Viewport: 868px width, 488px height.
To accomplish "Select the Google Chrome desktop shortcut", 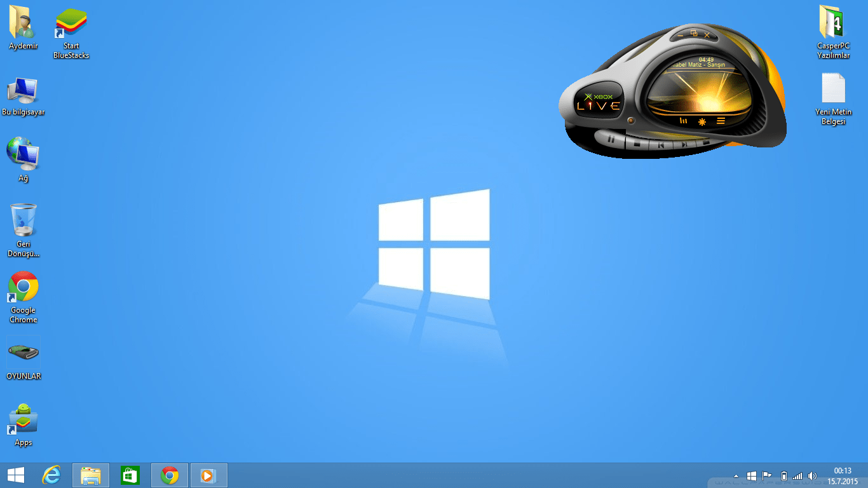I will point(24,297).
